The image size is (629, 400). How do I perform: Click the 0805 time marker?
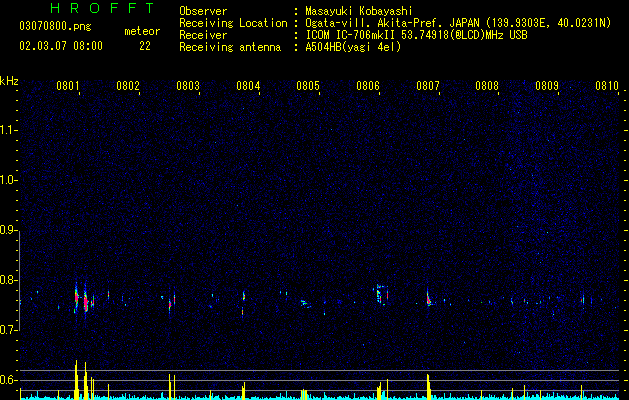(x=308, y=86)
